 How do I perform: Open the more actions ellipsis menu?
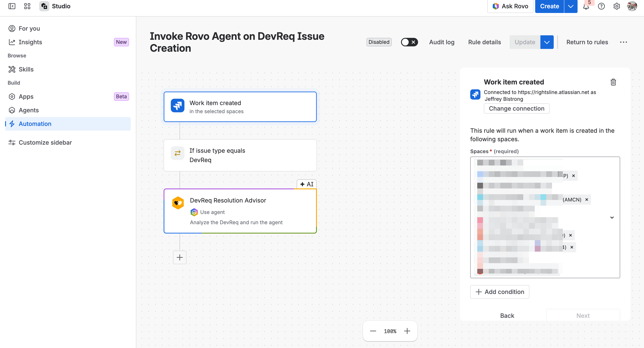point(623,42)
